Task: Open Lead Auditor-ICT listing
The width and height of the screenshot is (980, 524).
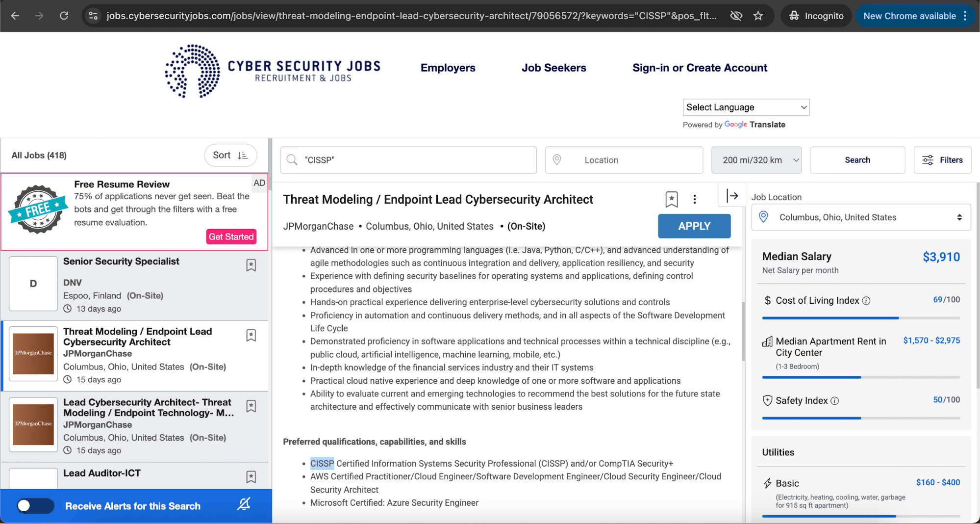Action: [x=102, y=473]
